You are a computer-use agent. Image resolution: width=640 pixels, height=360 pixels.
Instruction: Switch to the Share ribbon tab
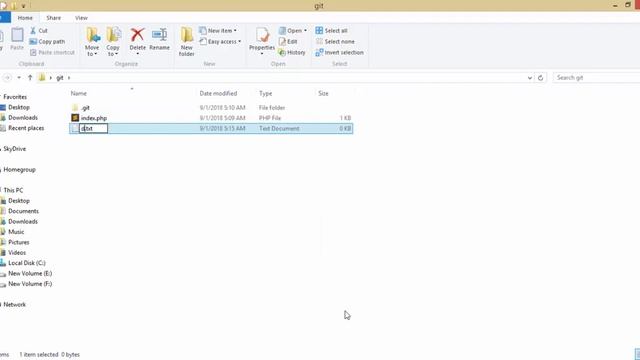(53, 18)
